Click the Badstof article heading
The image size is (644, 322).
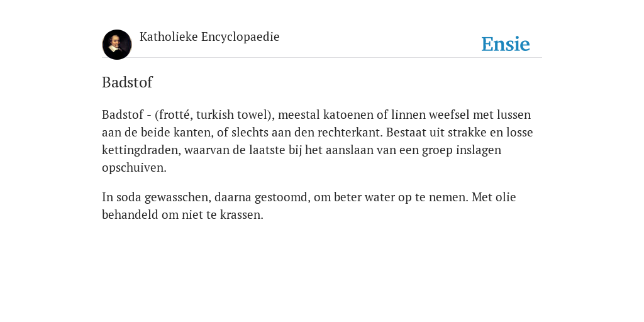[x=127, y=82]
